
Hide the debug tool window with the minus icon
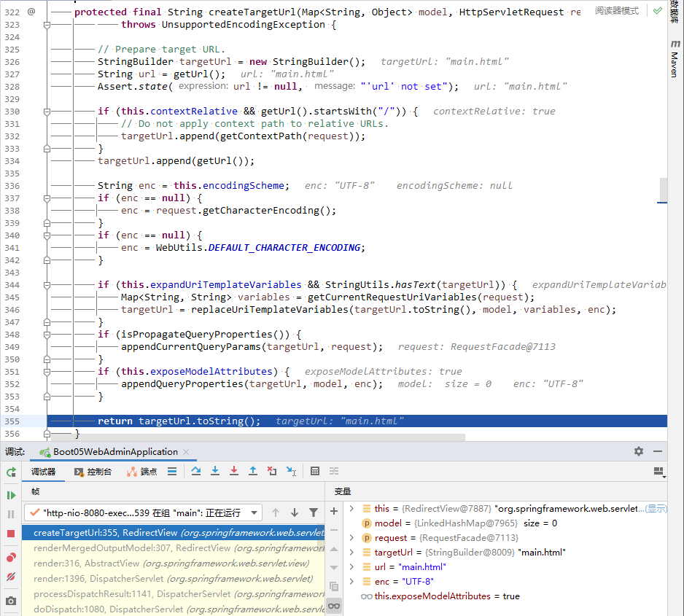[x=658, y=451]
